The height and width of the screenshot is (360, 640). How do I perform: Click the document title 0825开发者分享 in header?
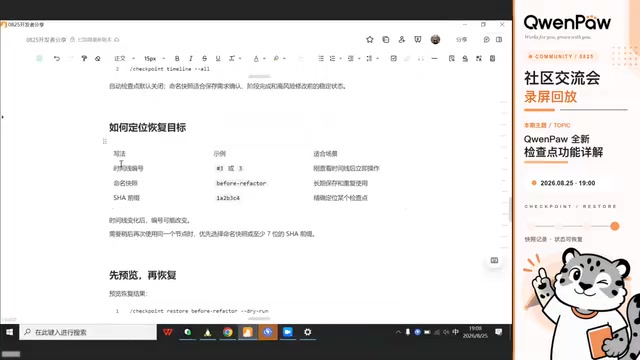(x=46, y=40)
